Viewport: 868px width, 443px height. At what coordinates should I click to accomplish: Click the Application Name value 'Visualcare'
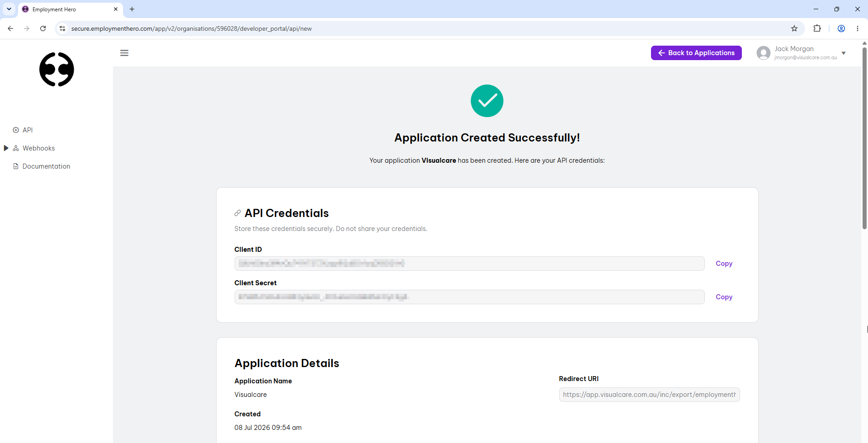coord(250,395)
